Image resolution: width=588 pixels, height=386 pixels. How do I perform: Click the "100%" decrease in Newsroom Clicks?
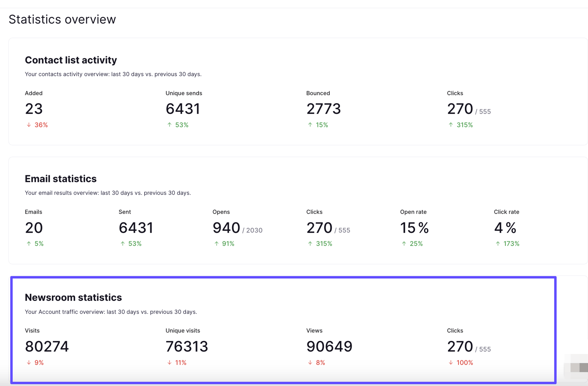pos(465,362)
